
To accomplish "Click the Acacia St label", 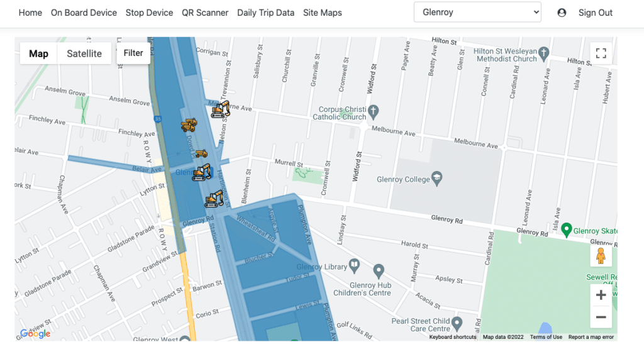I will (x=428, y=300).
